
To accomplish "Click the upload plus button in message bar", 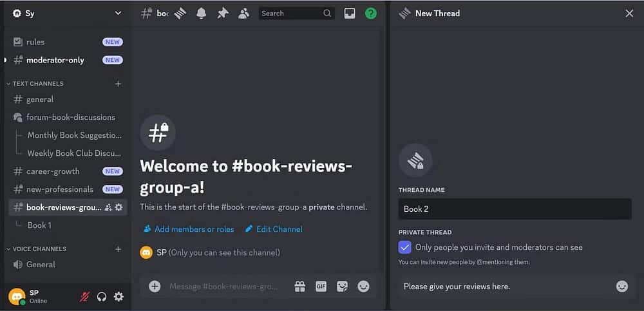I will (155, 287).
